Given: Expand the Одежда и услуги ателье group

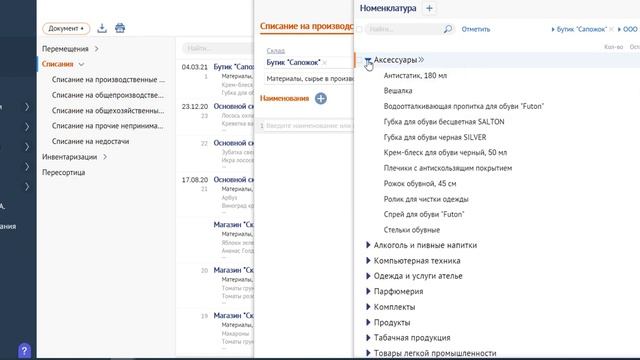Looking at the screenshot, I should pos(368,276).
